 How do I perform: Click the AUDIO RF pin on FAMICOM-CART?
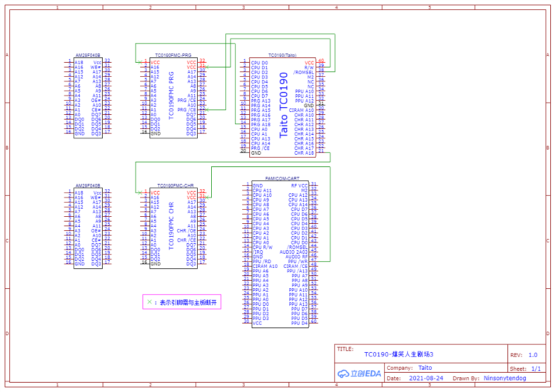297,257
